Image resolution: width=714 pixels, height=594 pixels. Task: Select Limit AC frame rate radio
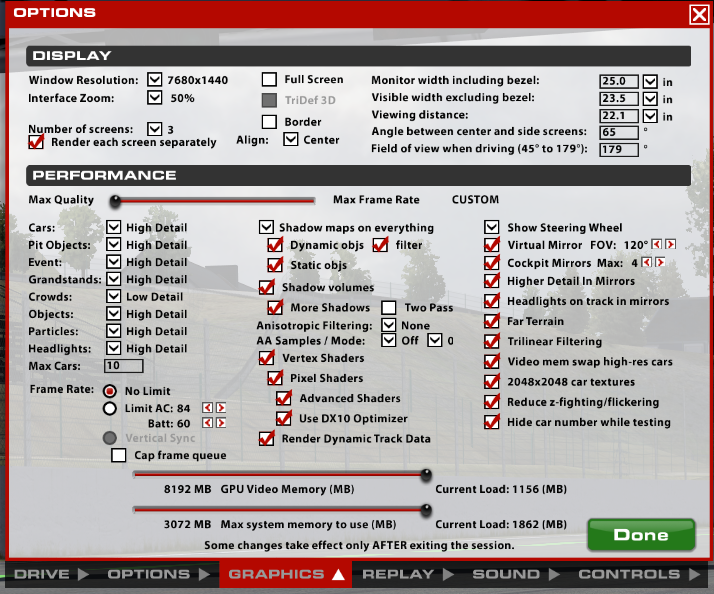point(110,408)
